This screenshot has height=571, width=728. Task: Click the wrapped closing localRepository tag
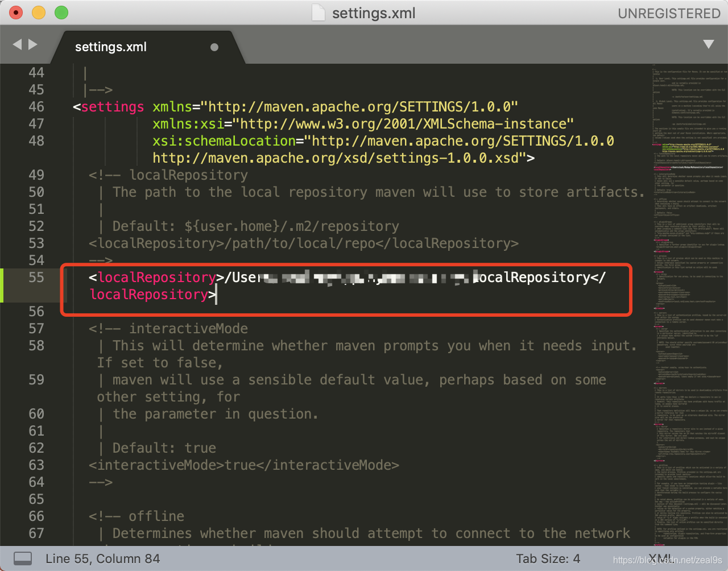[x=149, y=295]
